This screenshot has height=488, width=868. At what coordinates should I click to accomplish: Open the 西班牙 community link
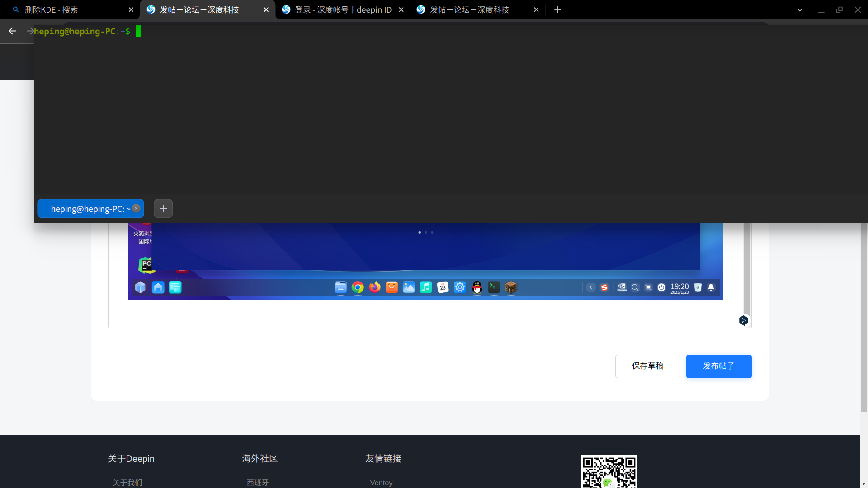coord(257,483)
